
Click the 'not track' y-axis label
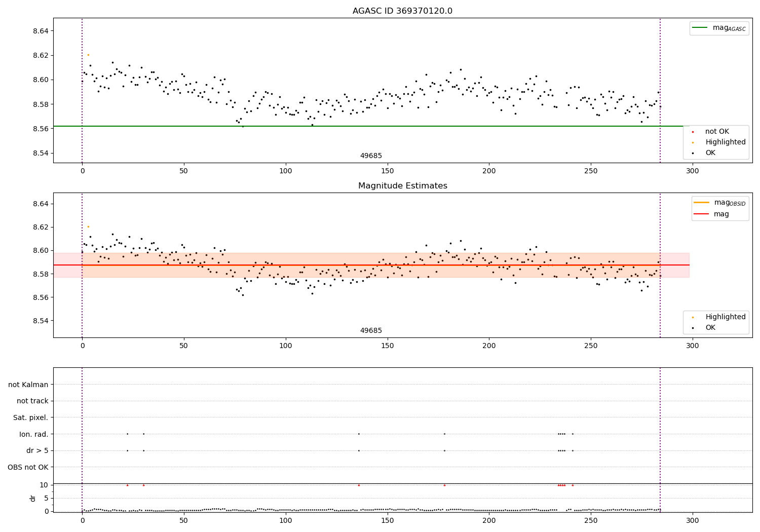pos(32,401)
